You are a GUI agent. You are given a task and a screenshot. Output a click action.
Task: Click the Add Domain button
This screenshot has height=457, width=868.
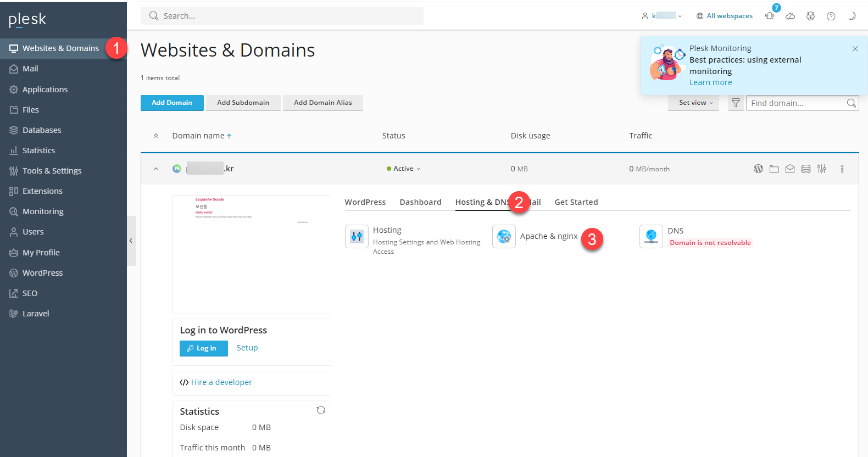(172, 103)
